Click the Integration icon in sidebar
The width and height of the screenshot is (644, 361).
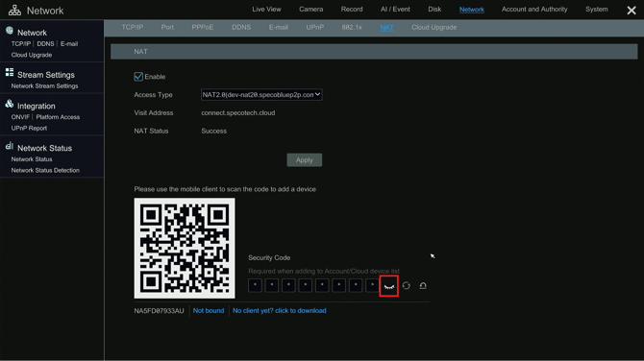coord(10,105)
